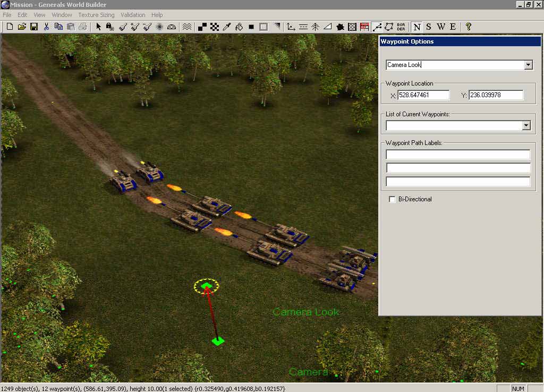Select the dashed-line road tool
This screenshot has height=392, width=544.
point(303,27)
